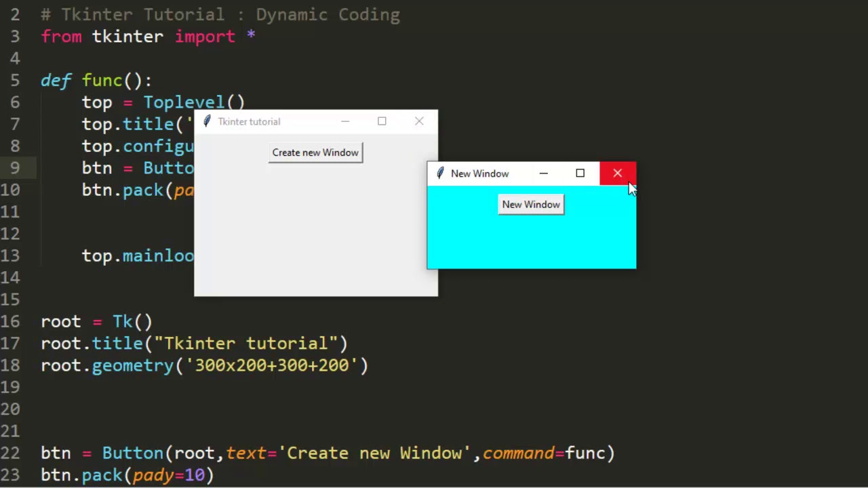Click the feather icon in Tkinter tutorial title bar
This screenshot has height=488, width=868.
(x=207, y=121)
